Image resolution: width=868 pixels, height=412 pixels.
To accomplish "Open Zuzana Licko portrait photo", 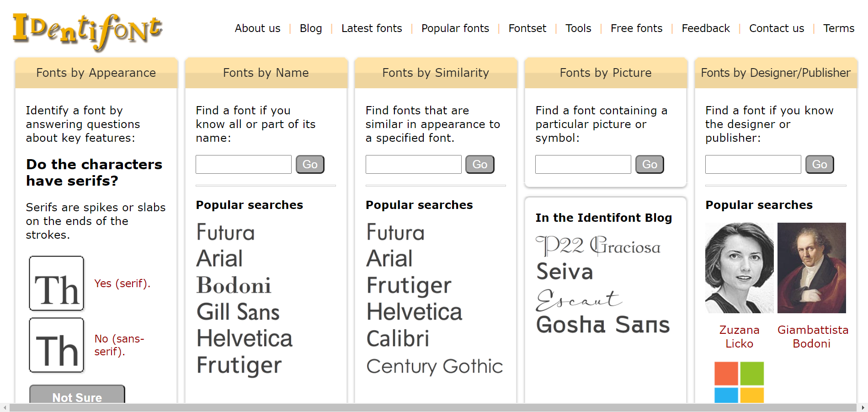I will click(739, 268).
